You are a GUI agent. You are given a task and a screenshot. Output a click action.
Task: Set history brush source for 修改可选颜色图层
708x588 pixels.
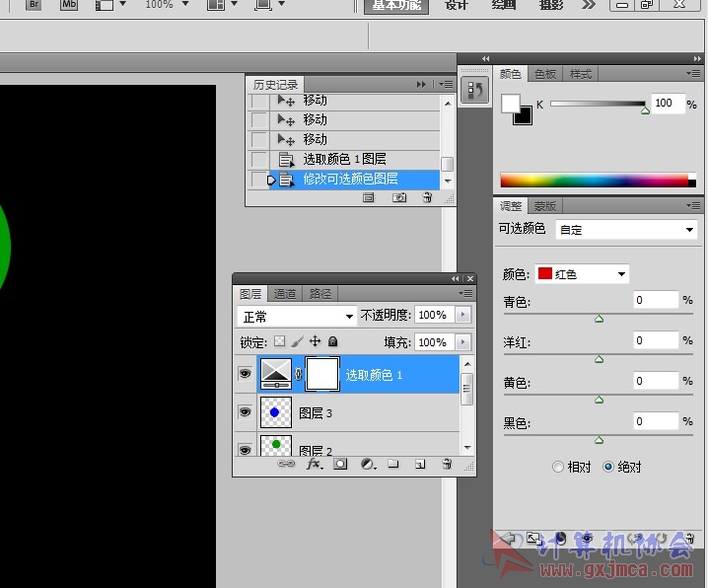coord(259,179)
